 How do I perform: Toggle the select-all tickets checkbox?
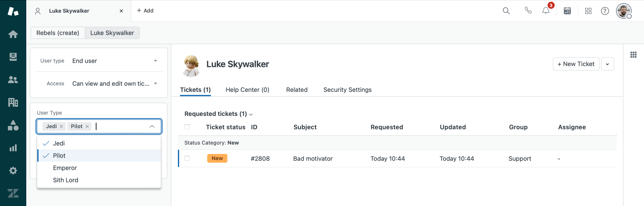click(x=187, y=127)
